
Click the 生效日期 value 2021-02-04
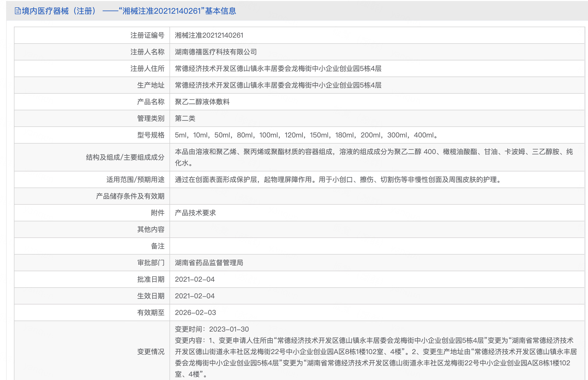[x=195, y=296]
